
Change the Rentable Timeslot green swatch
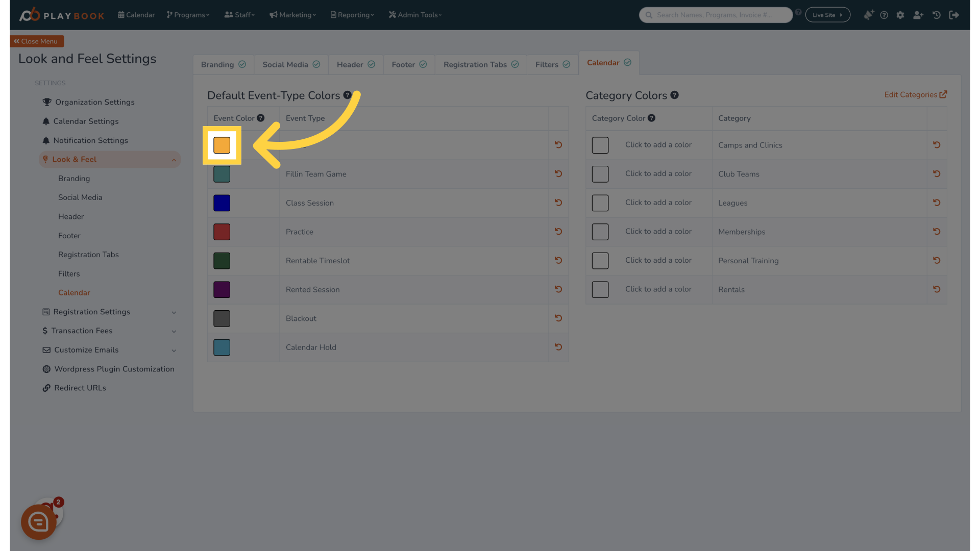point(222,261)
